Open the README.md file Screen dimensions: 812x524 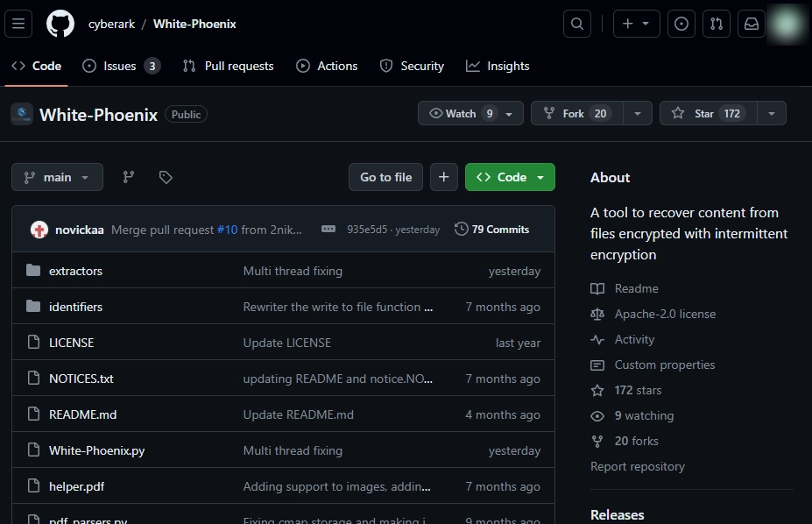[83, 414]
